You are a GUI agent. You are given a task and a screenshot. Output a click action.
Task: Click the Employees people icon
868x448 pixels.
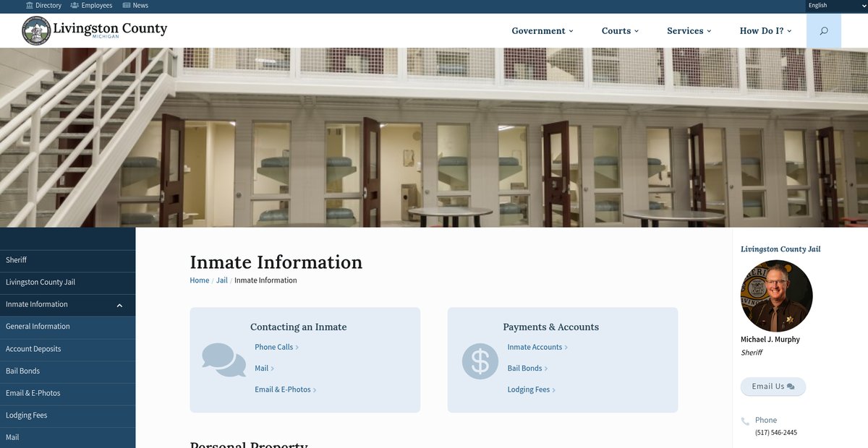click(75, 5)
